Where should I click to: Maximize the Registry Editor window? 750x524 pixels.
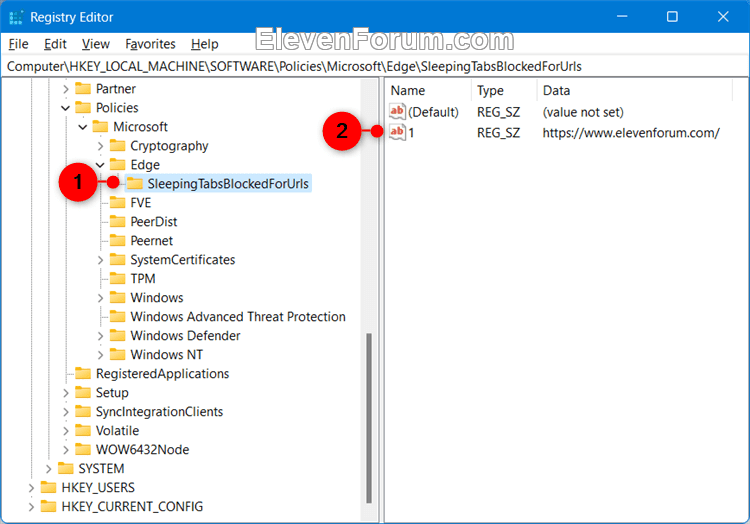pos(672,17)
